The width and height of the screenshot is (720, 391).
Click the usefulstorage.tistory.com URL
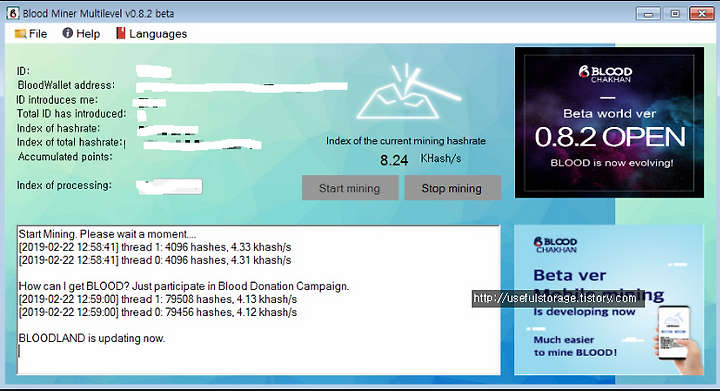click(x=555, y=298)
